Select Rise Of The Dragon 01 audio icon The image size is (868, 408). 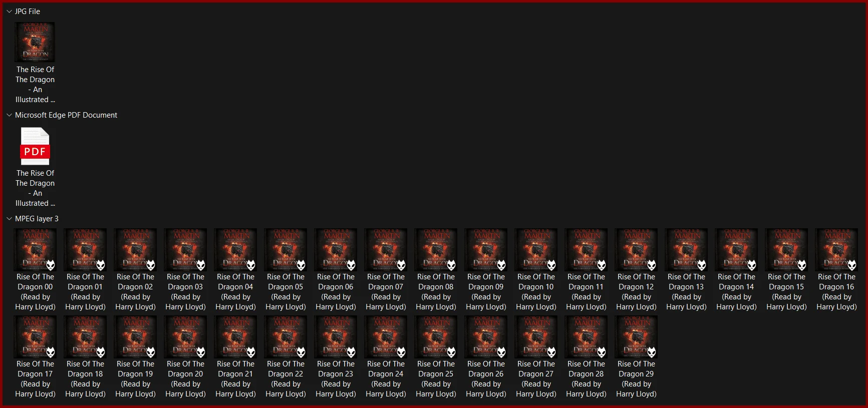[x=85, y=250]
